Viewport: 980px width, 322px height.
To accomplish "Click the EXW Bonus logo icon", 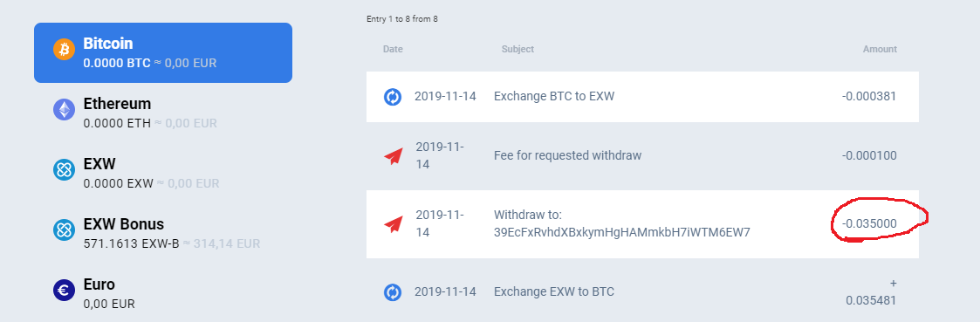I will pyautogui.click(x=64, y=230).
